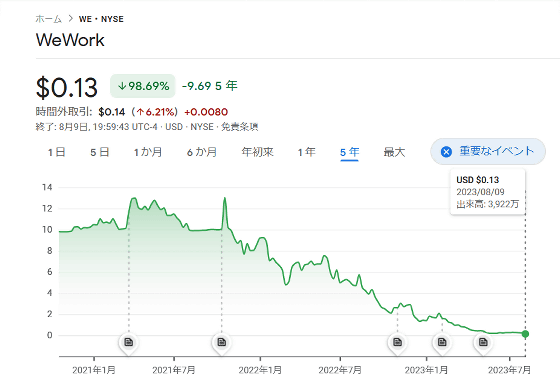
Task: Select the WE・NYSE breadcrumb text
Action: (101, 19)
